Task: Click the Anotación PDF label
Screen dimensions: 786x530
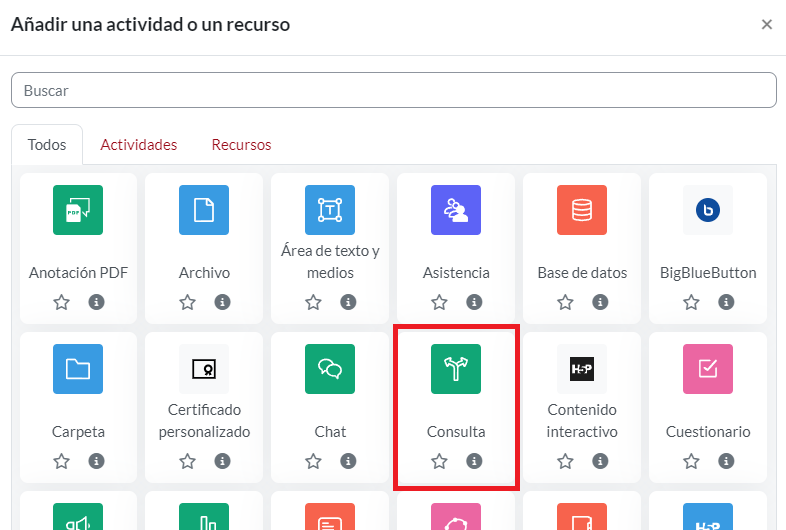Action: (78, 273)
